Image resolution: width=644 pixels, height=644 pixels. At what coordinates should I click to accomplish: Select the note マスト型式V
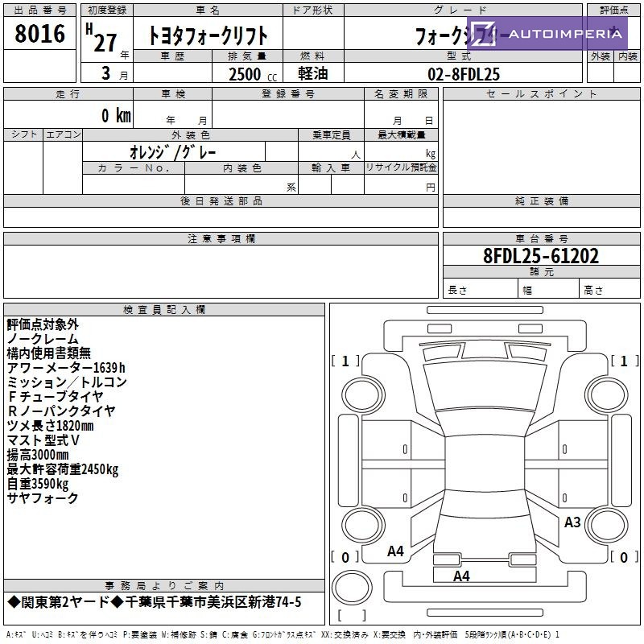[43, 440]
